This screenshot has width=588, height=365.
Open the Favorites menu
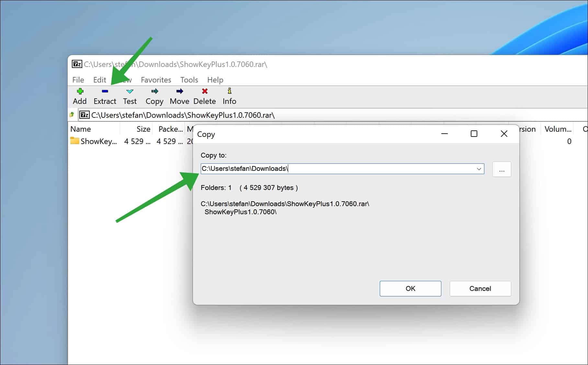[x=156, y=80]
